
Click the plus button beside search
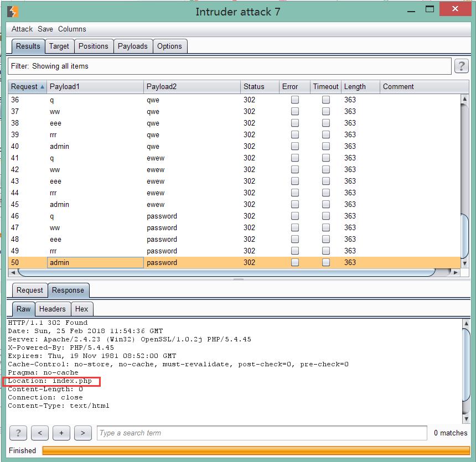61,433
